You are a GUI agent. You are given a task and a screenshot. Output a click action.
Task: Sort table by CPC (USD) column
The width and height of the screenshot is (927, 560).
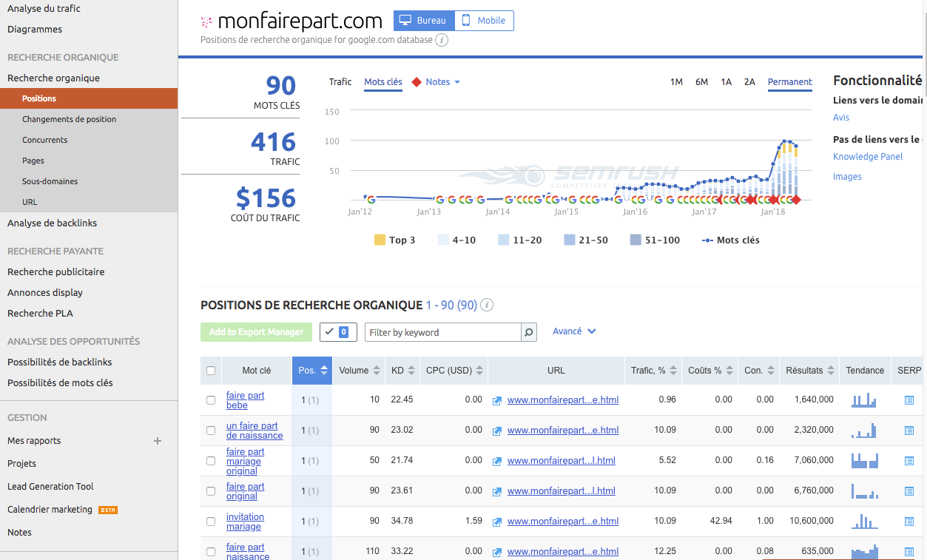tap(454, 371)
